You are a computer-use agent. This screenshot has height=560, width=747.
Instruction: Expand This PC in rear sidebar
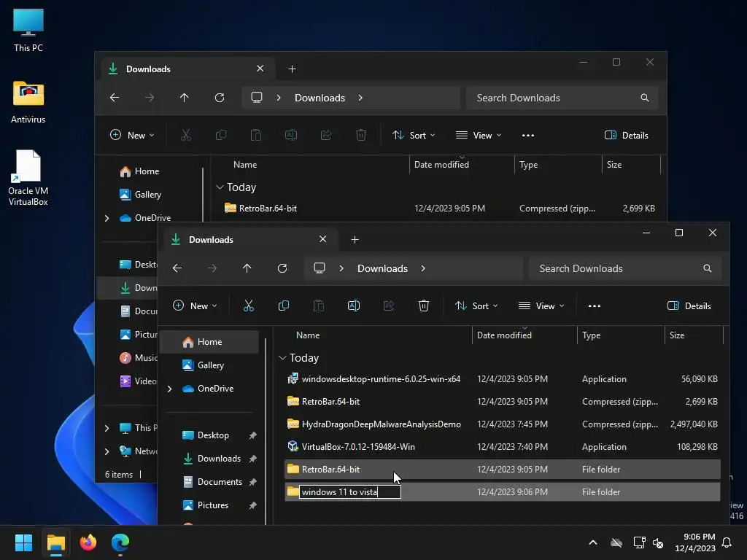[107, 428]
